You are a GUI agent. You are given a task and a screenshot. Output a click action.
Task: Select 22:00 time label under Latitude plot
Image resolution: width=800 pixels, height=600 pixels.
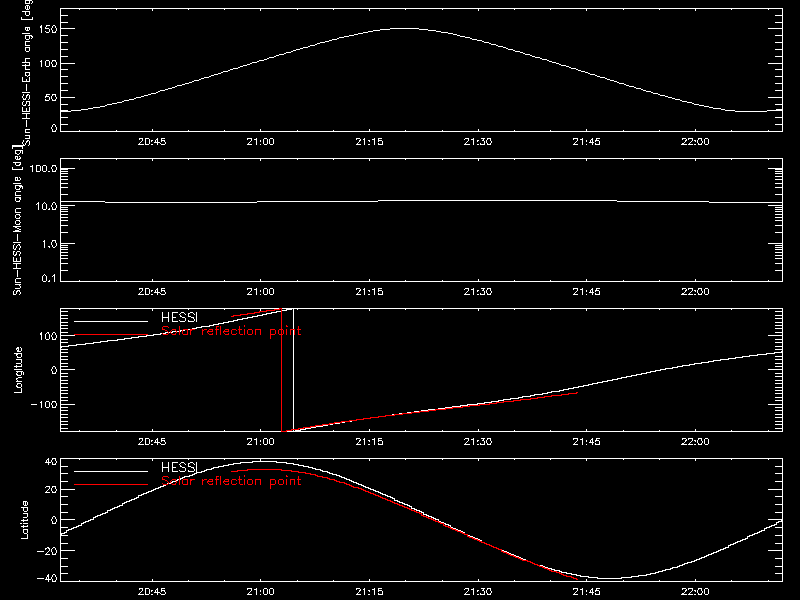click(x=695, y=592)
